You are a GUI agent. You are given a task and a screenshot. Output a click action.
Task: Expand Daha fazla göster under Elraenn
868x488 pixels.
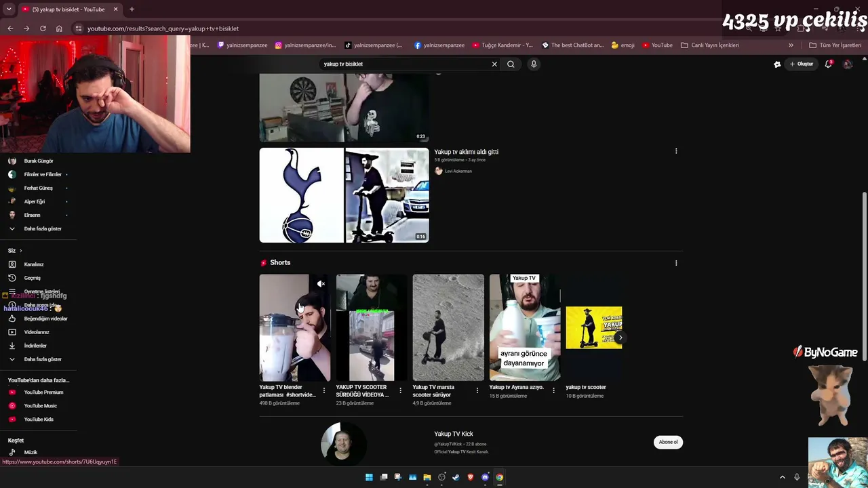point(38,229)
